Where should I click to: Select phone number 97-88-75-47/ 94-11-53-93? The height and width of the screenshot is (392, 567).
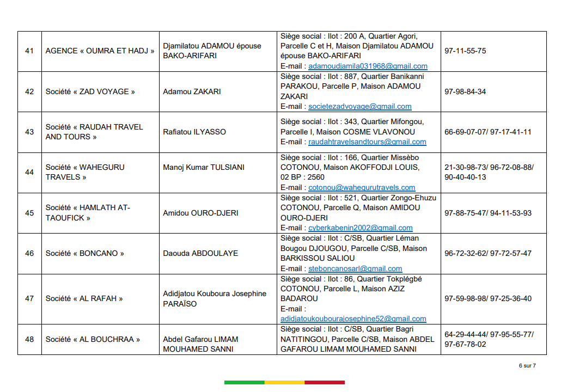488,213
